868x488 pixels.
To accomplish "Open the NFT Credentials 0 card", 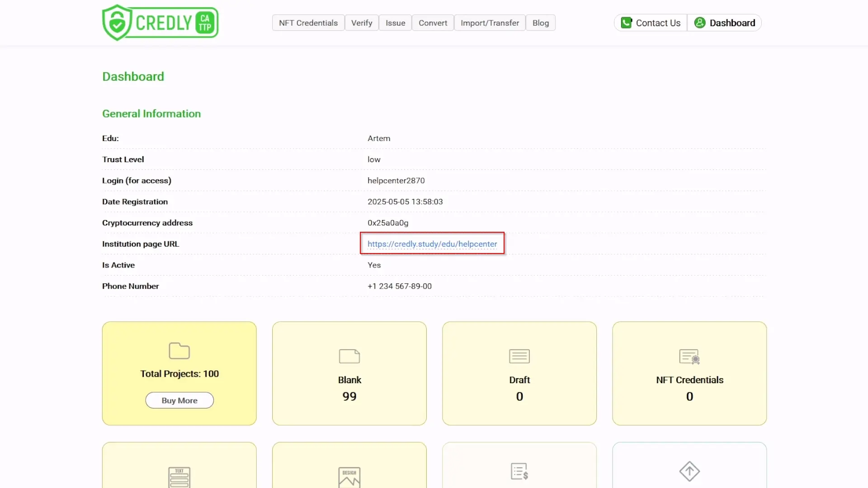I will [x=689, y=373].
